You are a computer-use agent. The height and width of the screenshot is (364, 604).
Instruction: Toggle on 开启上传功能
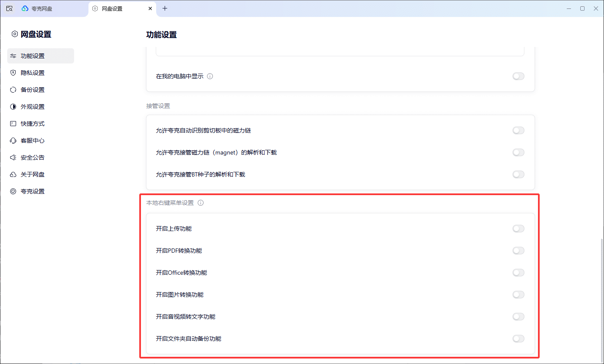518,229
